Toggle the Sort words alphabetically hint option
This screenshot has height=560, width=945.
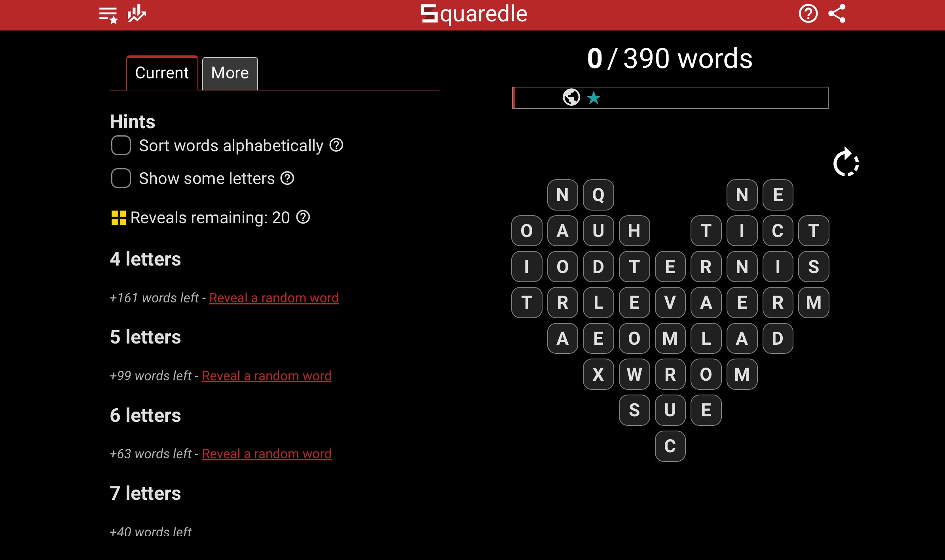coord(121,145)
